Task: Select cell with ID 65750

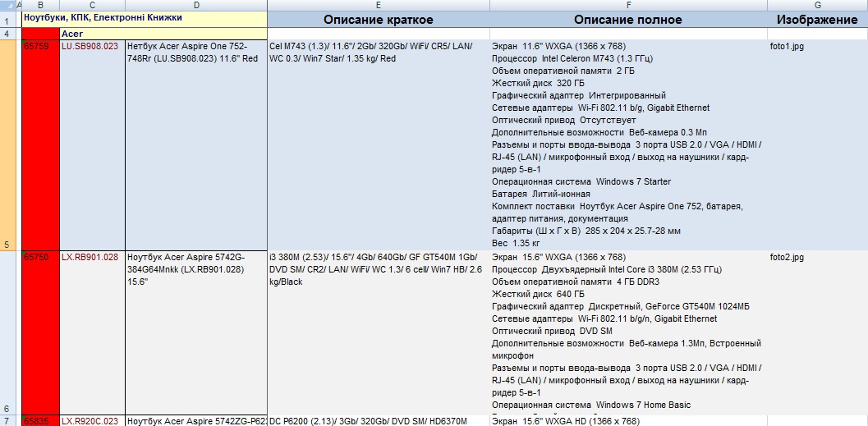Action: (40, 332)
